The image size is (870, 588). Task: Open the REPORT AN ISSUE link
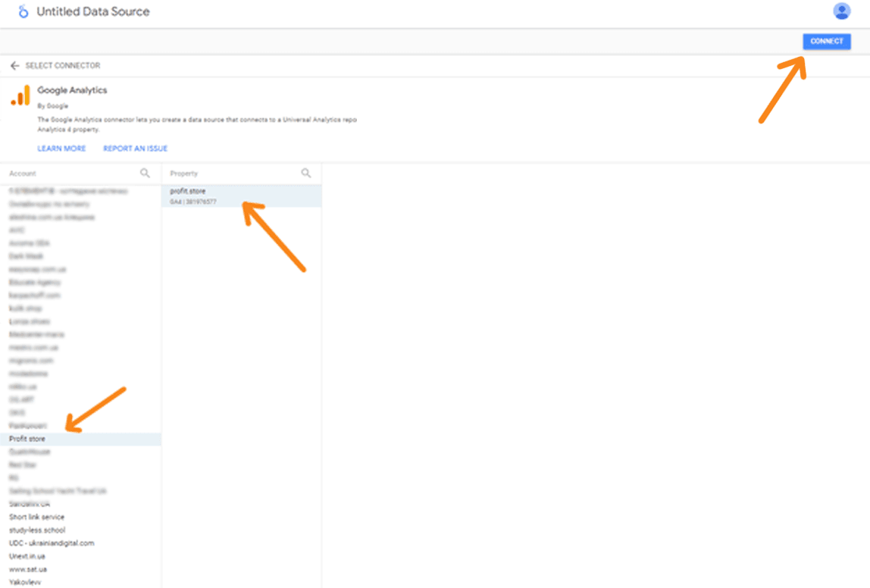point(136,149)
